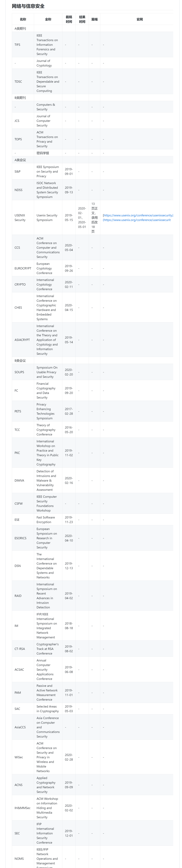This screenshot has height=868, width=182.
Task: Click the Journal of Cryptology full name
Action: [x=44, y=63]
